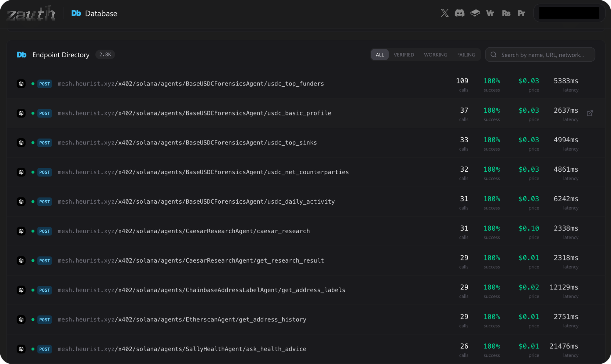
Task: Click 100% success on usdc_top_funders row
Action: (x=492, y=81)
